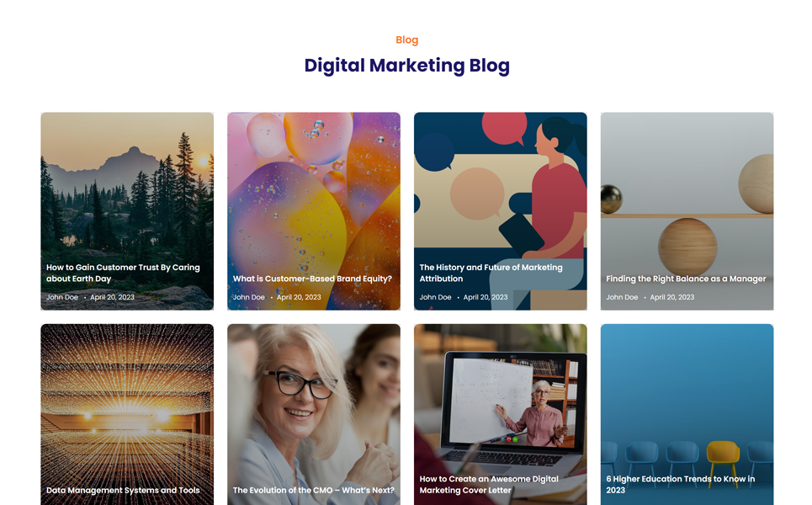Open 'How to Create an Awesome Digital Marketing Cover Letter'
The width and height of the screenshot is (812, 505).
(x=489, y=484)
